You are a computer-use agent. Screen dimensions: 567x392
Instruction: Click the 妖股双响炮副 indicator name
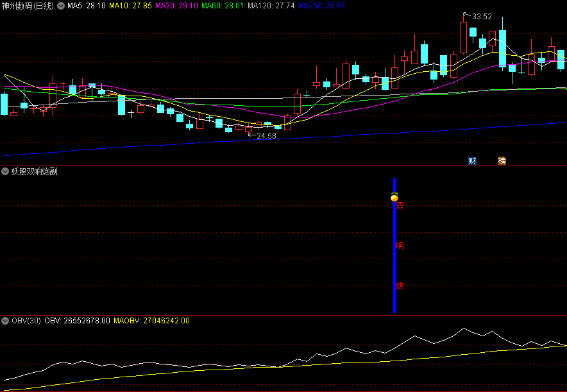pos(35,171)
